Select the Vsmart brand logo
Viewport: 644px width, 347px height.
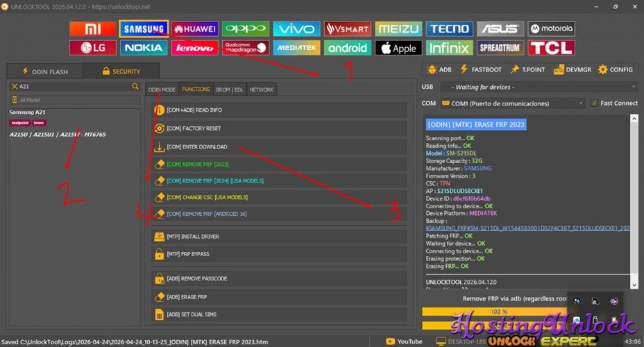click(348, 28)
